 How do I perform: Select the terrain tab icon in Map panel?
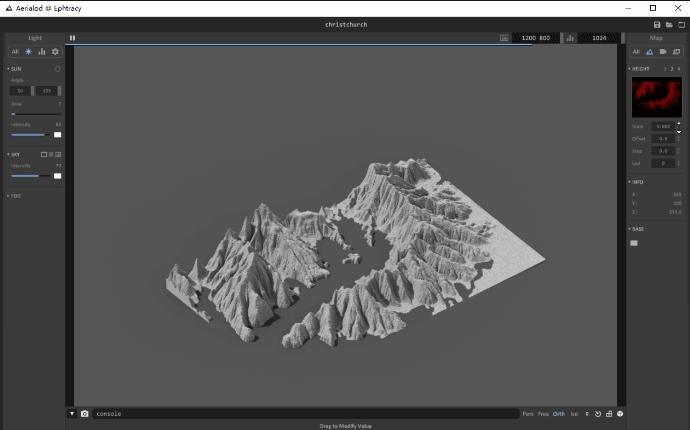pyautogui.click(x=649, y=51)
